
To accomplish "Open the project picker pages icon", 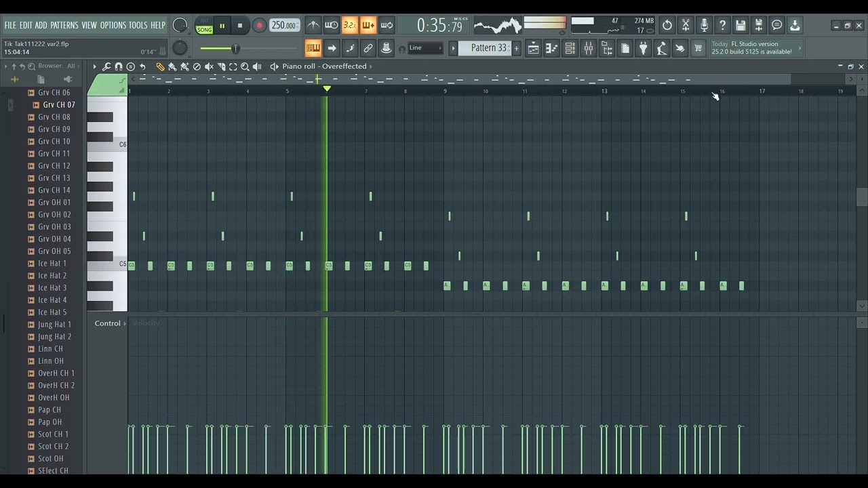I will point(625,48).
